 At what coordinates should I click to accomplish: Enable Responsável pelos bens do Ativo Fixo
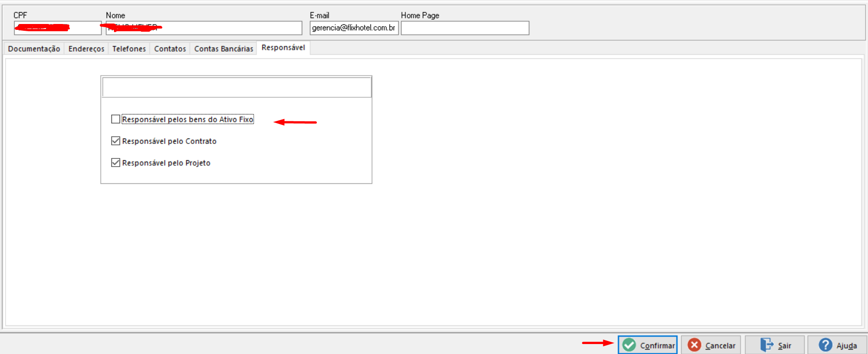click(x=116, y=119)
